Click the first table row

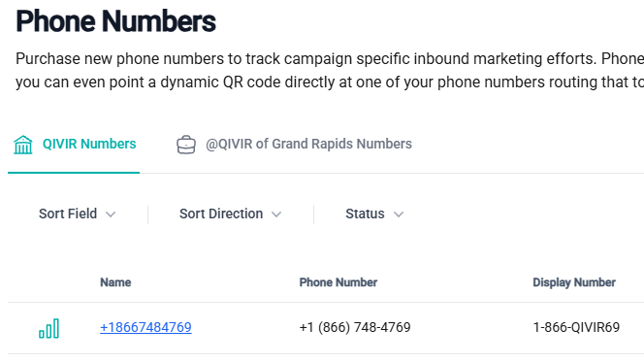[x=326, y=328]
